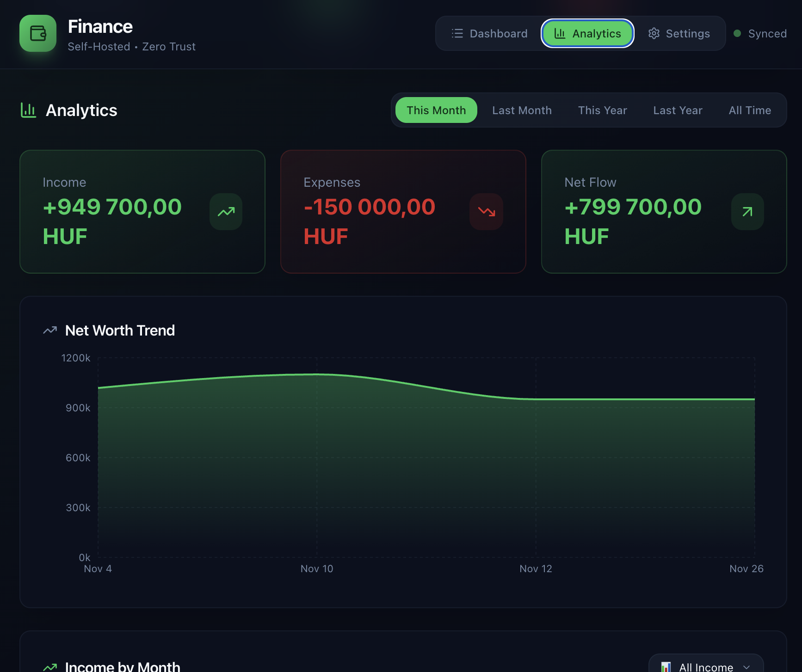Open the Dashboard tab

pyautogui.click(x=489, y=34)
